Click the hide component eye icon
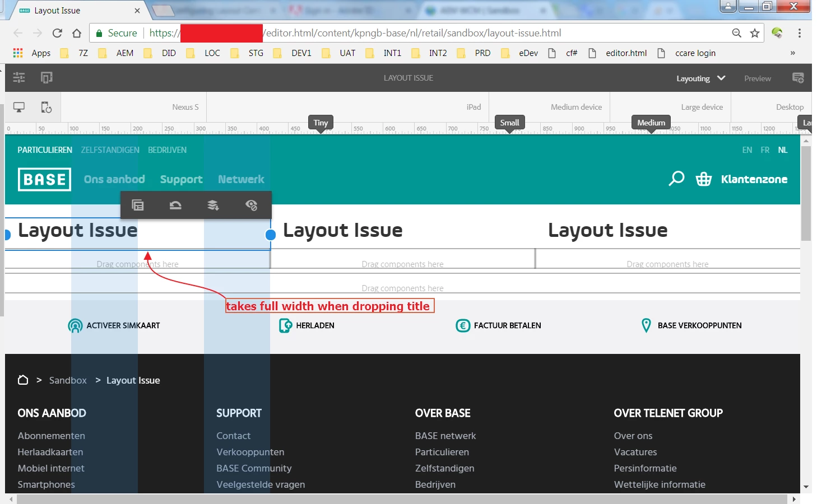 pyautogui.click(x=252, y=205)
